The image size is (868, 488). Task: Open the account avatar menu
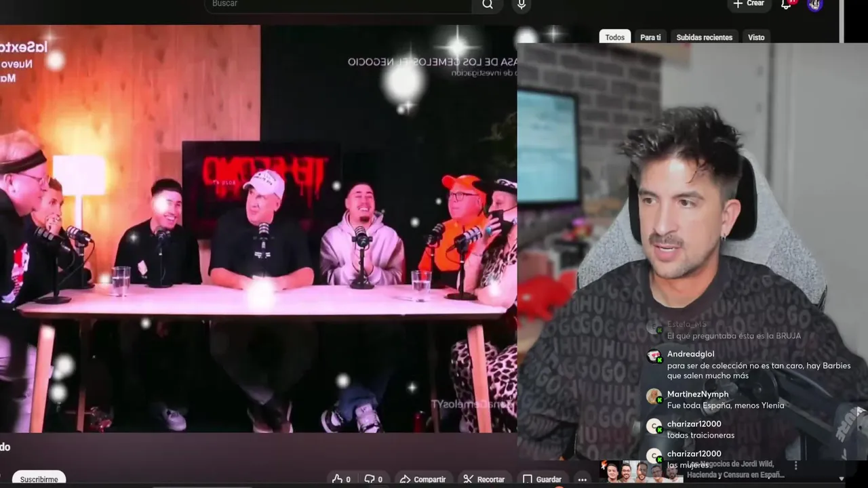[815, 5]
